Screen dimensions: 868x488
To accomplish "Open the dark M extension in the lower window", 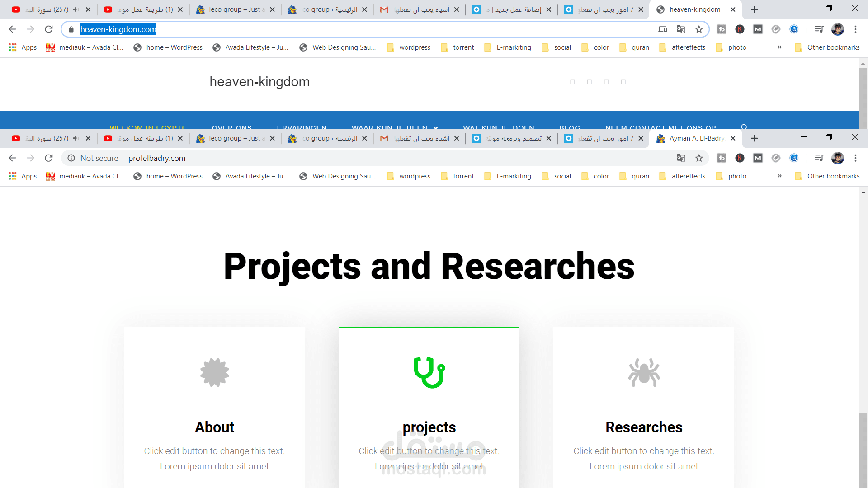I will [x=758, y=158].
